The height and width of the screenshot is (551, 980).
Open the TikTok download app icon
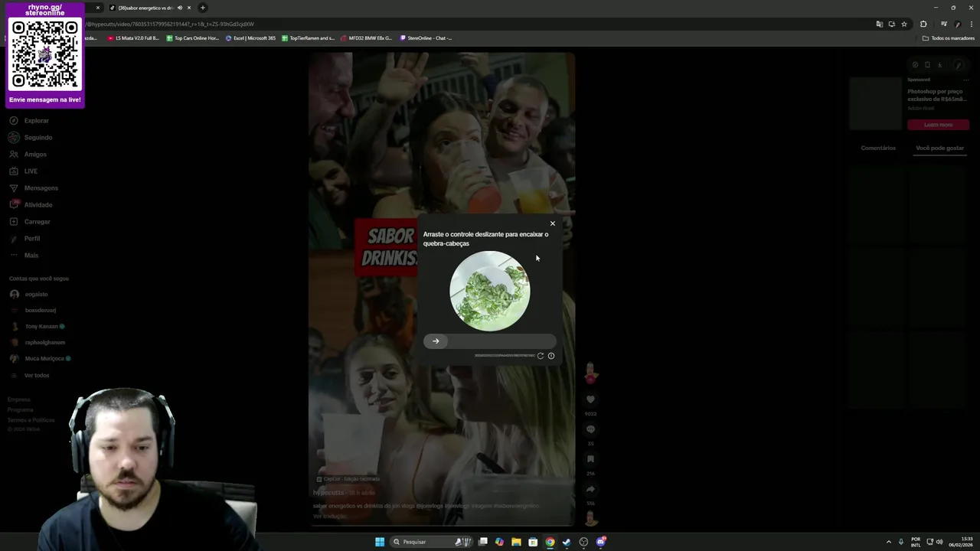[939, 65]
